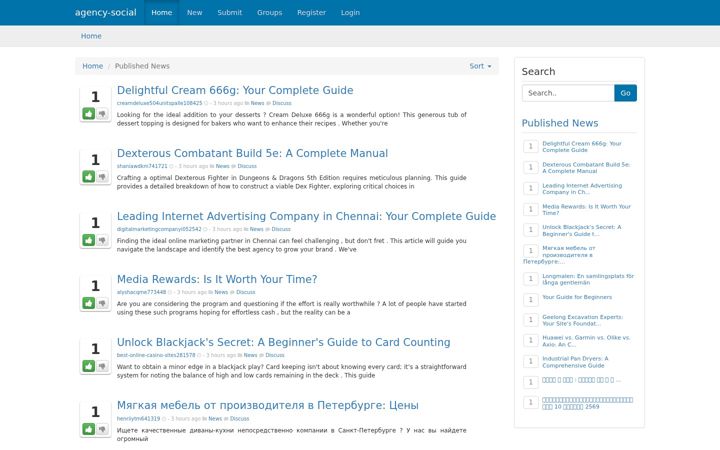Open sidebar link Delightful Cream 666g: Your Complete Guide

point(582,146)
